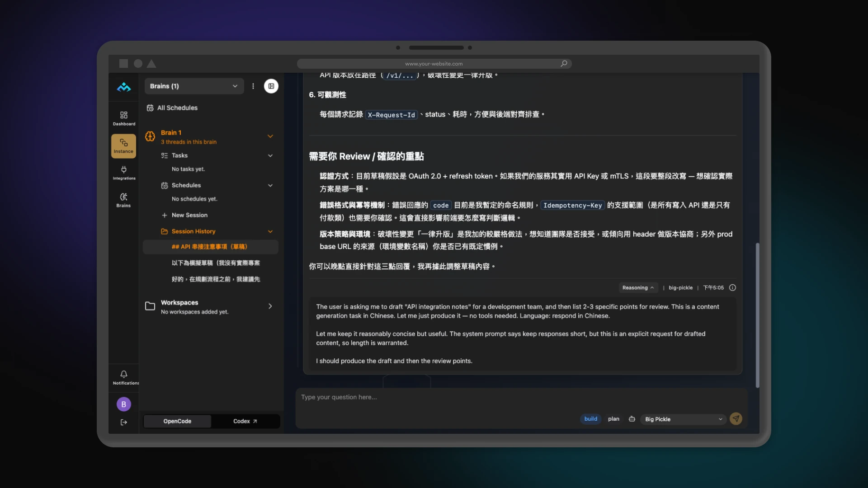Open the Brains (1) dropdown
Screen dimensions: 868x488
[194, 86]
